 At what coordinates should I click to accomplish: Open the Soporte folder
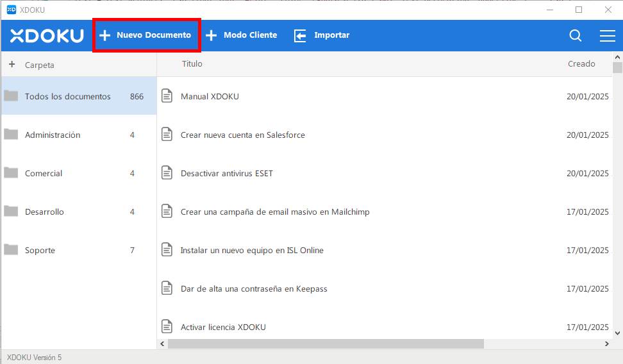pyautogui.click(x=79, y=251)
